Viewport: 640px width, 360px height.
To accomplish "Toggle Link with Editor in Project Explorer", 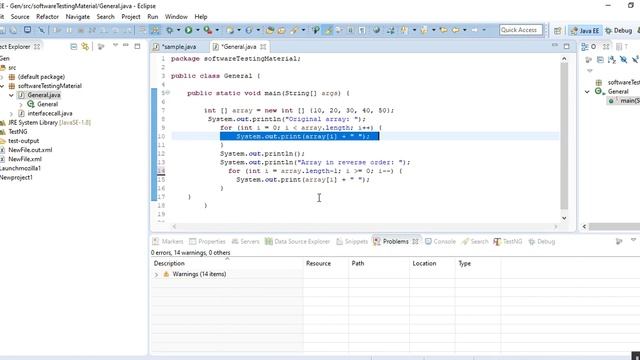I will pyautogui.click(x=85, y=47).
